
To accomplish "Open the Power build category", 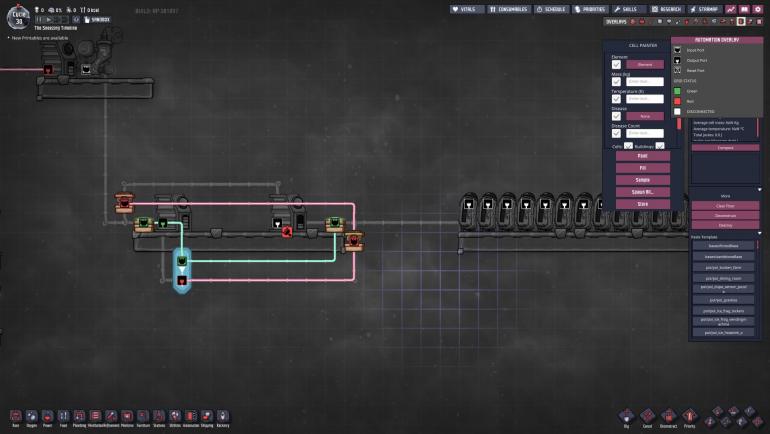I will pyautogui.click(x=47, y=415).
